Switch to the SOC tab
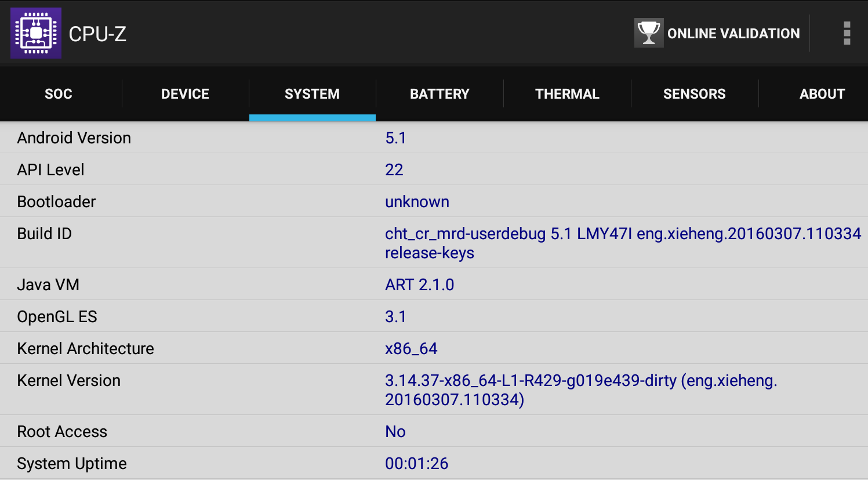The width and height of the screenshot is (868, 480). tap(59, 94)
